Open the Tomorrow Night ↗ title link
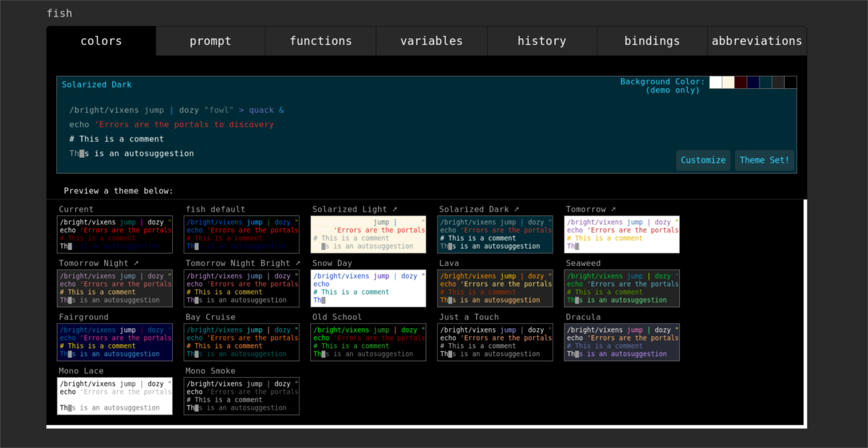The width and height of the screenshot is (868, 448). point(98,264)
